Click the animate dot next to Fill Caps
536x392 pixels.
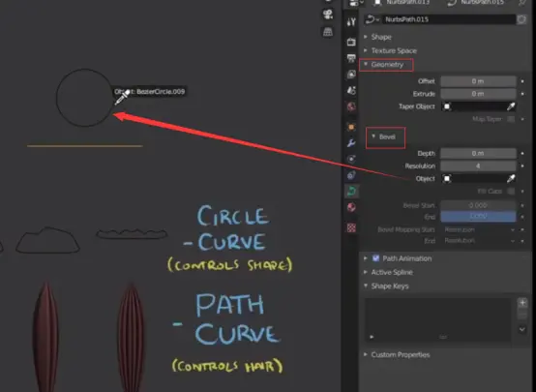[522, 192]
